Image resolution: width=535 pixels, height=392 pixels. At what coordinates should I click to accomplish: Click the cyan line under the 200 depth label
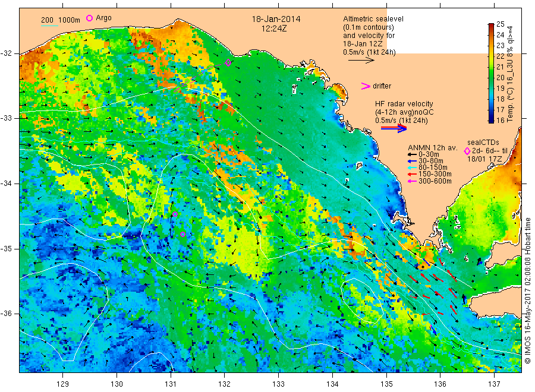pos(49,26)
